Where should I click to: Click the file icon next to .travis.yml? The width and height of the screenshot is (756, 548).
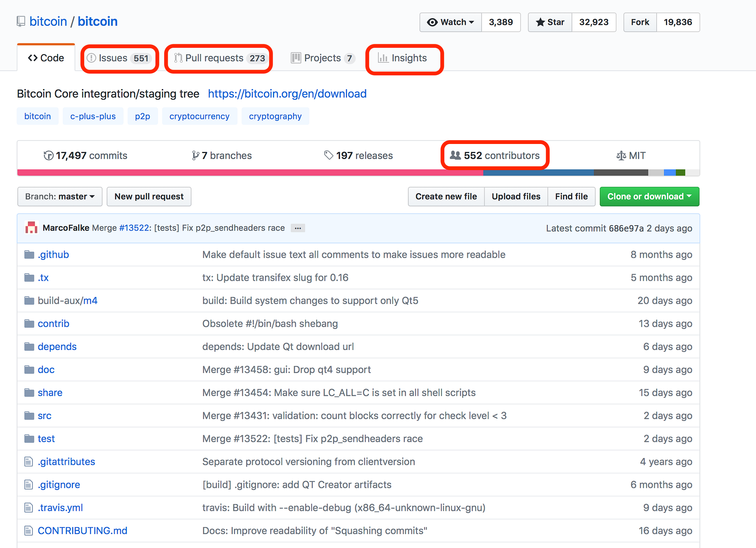tap(29, 508)
